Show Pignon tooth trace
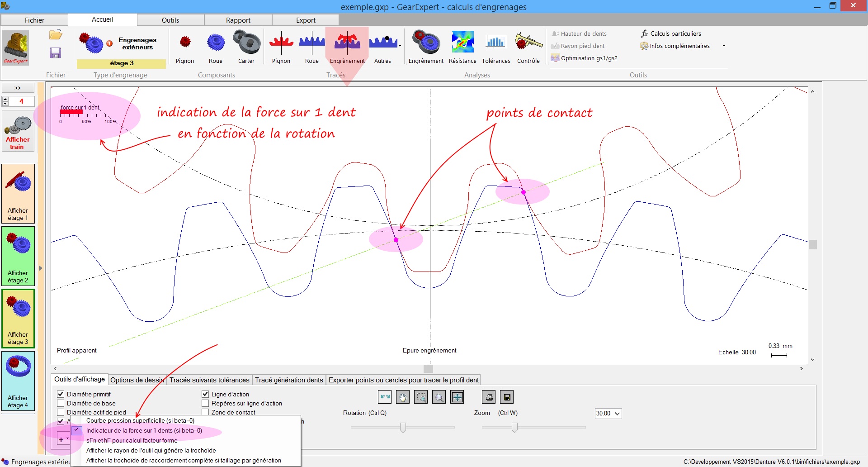Screen dimensions: 868x467 click(281, 48)
